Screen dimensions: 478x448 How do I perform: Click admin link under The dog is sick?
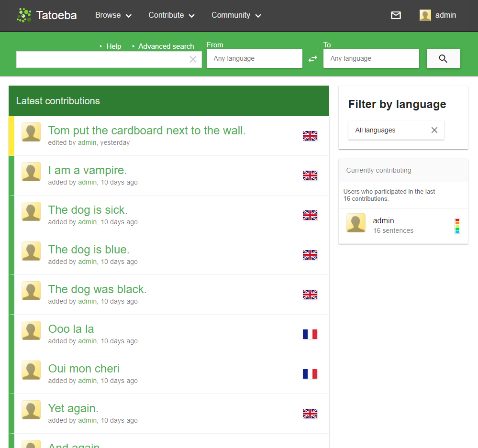[x=88, y=222]
